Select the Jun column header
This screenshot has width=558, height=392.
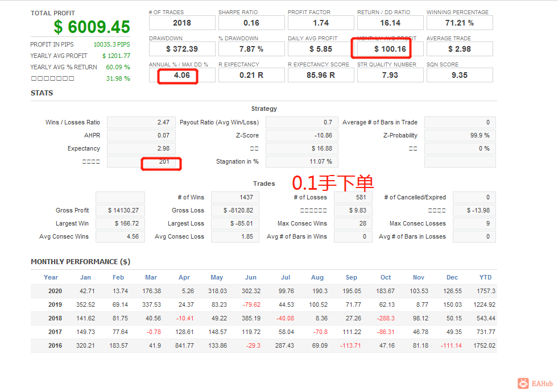[251, 278]
